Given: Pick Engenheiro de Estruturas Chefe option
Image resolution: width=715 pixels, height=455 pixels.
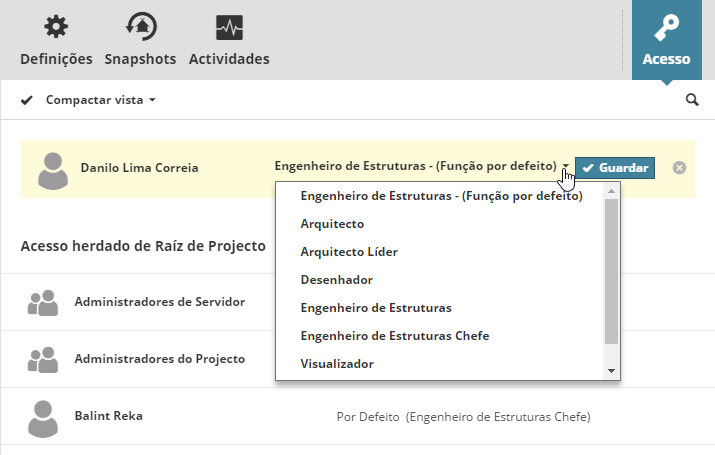Looking at the screenshot, I should coord(394,336).
